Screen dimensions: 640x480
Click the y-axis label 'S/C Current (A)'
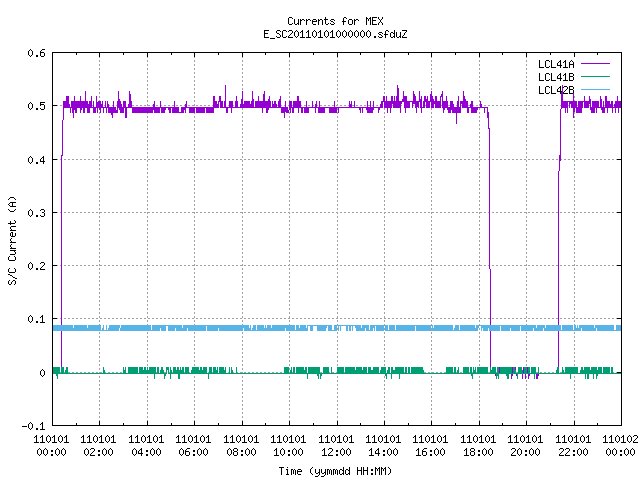tap(13, 241)
